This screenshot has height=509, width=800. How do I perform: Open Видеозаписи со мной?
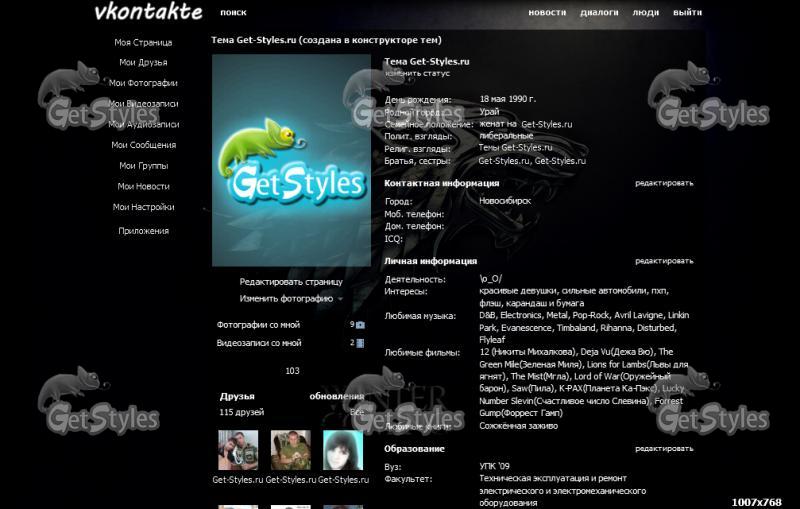259,343
